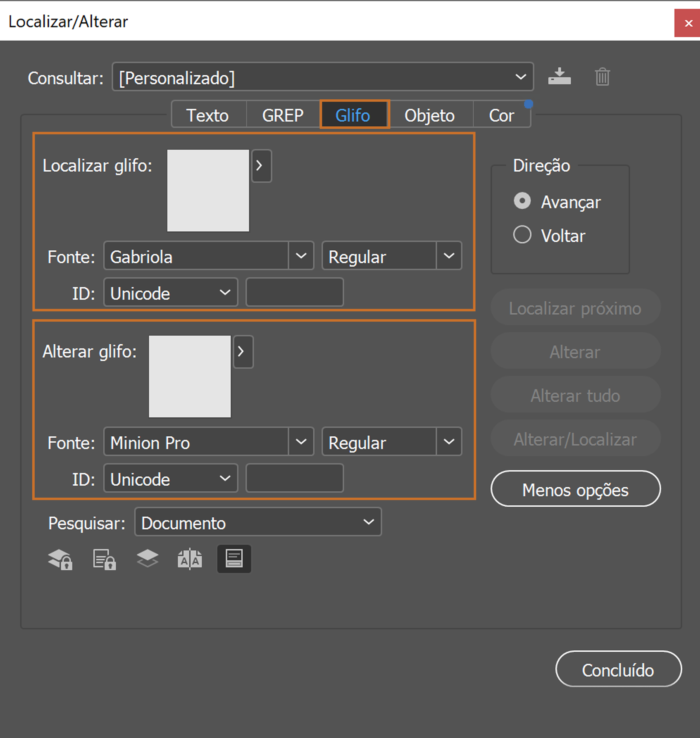
Task: Save the current search query
Action: pos(559,77)
